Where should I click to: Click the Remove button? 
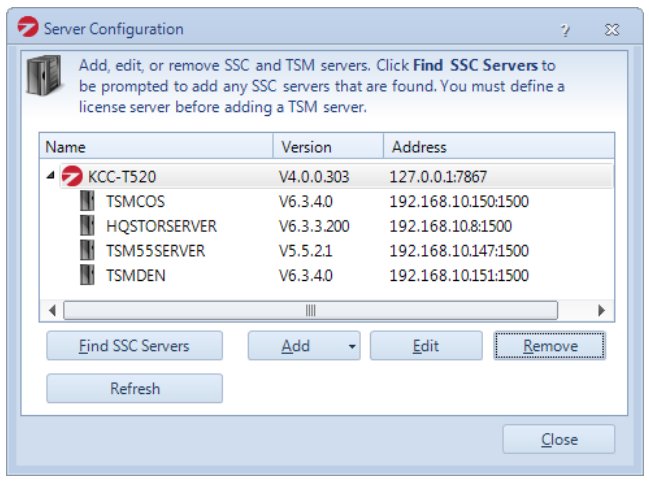point(550,346)
